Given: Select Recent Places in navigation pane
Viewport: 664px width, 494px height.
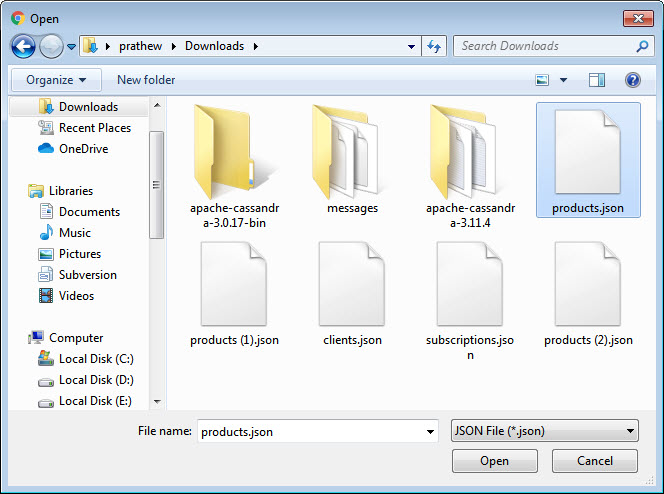Looking at the screenshot, I should pos(84,128).
